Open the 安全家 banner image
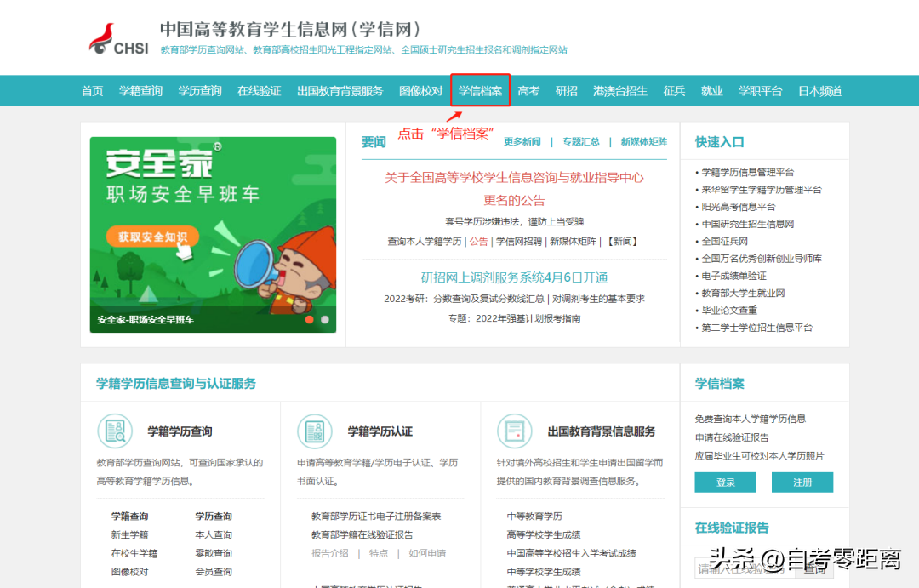 pos(213,235)
